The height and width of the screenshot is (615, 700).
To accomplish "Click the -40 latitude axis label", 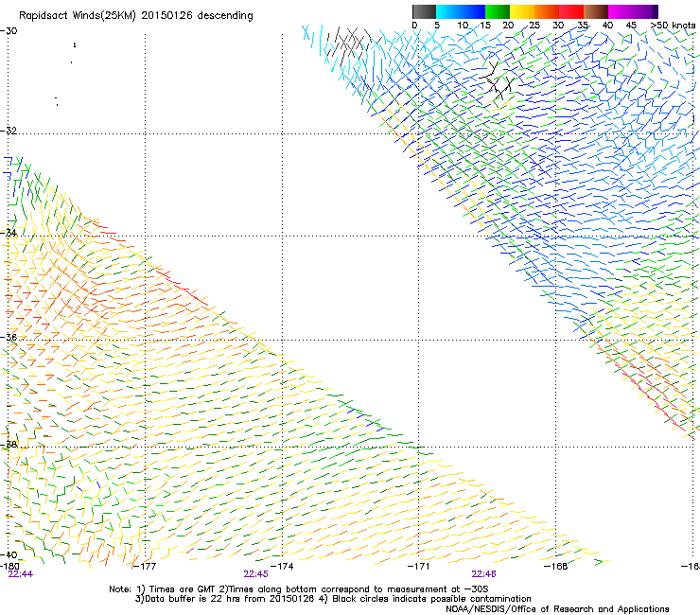I will pyautogui.click(x=9, y=554).
